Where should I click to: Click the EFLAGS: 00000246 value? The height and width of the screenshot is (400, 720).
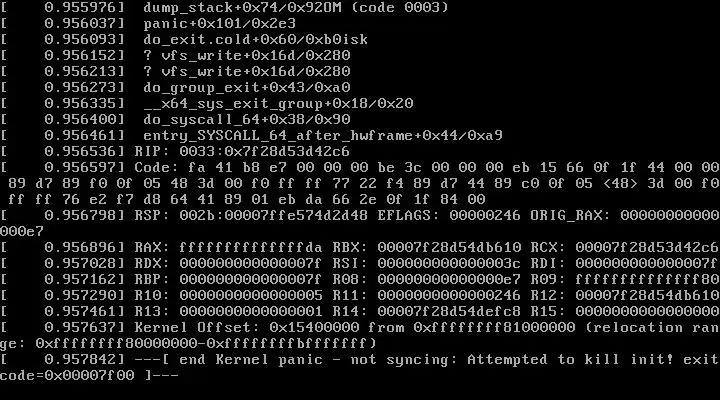449,215
